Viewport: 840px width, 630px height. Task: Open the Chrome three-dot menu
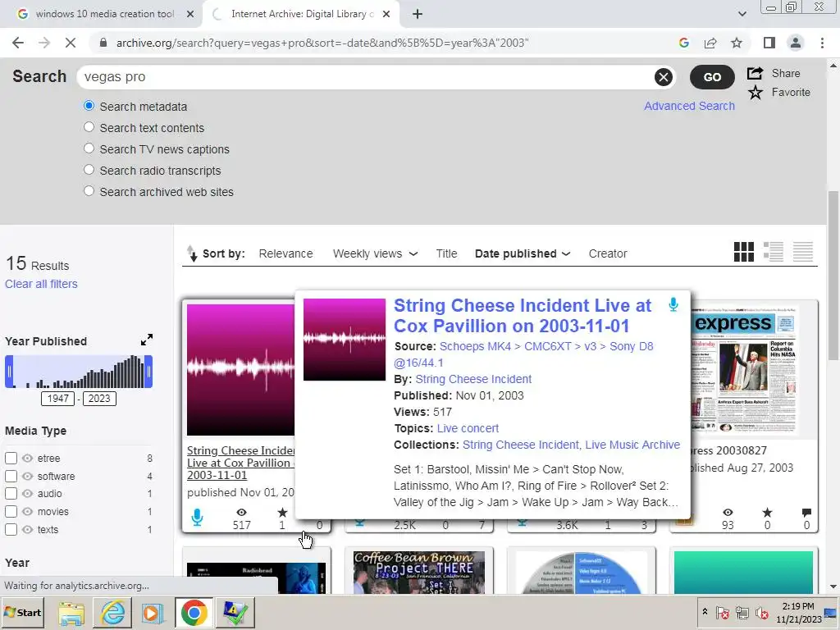[x=822, y=43]
